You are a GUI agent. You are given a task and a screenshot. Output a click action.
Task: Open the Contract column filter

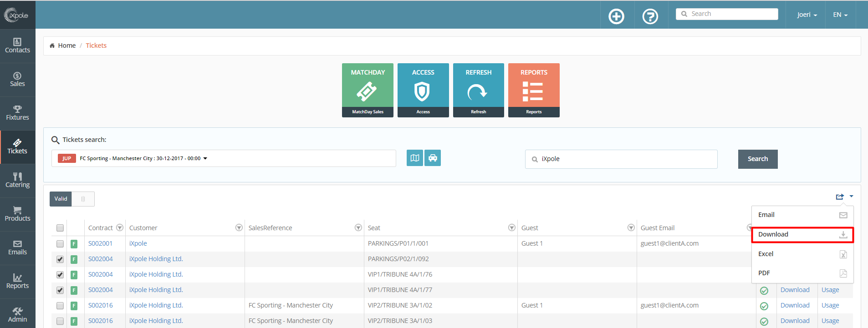[x=120, y=227]
